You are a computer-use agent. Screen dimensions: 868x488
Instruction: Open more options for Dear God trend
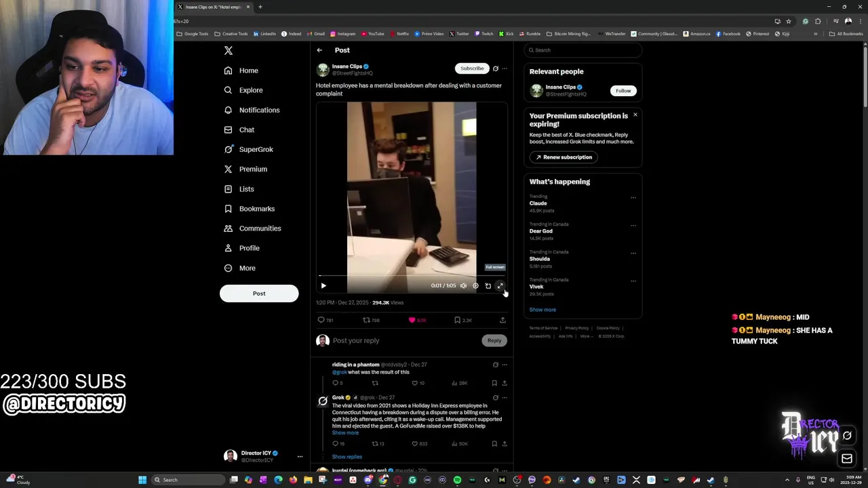633,226
